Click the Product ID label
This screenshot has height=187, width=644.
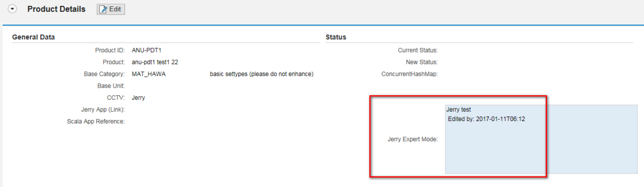[110, 50]
